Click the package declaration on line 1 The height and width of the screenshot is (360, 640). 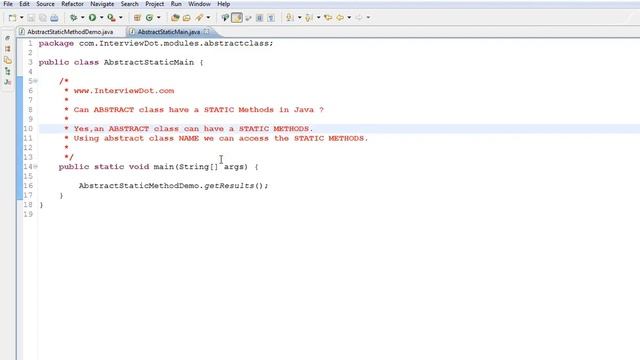[156, 43]
